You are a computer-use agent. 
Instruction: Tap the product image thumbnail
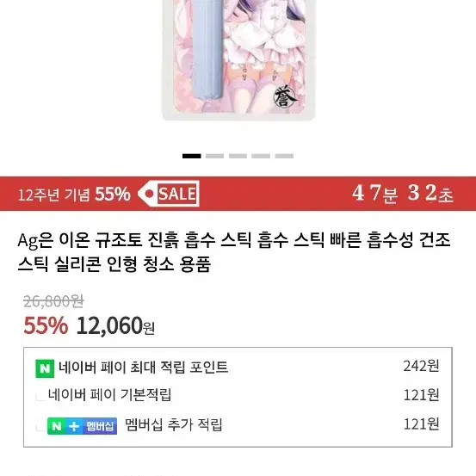point(238,59)
